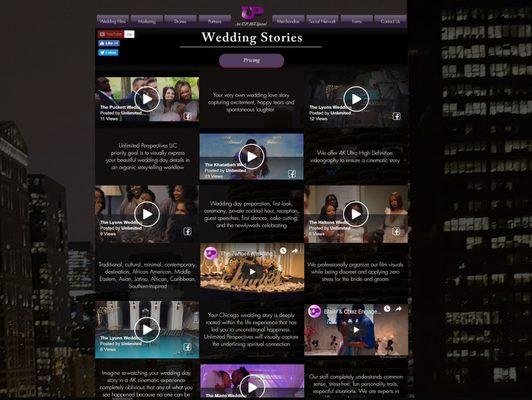Click the purple UP logo at top
The image size is (532, 400).
click(251, 13)
